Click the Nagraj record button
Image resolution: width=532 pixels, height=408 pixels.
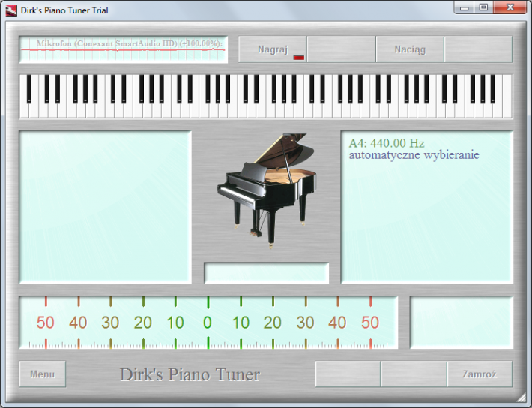click(273, 49)
